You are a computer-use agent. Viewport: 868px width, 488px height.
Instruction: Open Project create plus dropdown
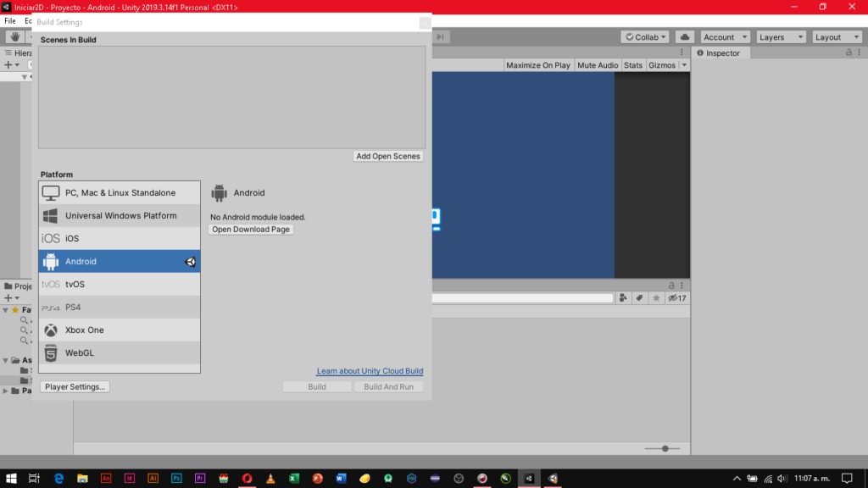click(x=12, y=298)
